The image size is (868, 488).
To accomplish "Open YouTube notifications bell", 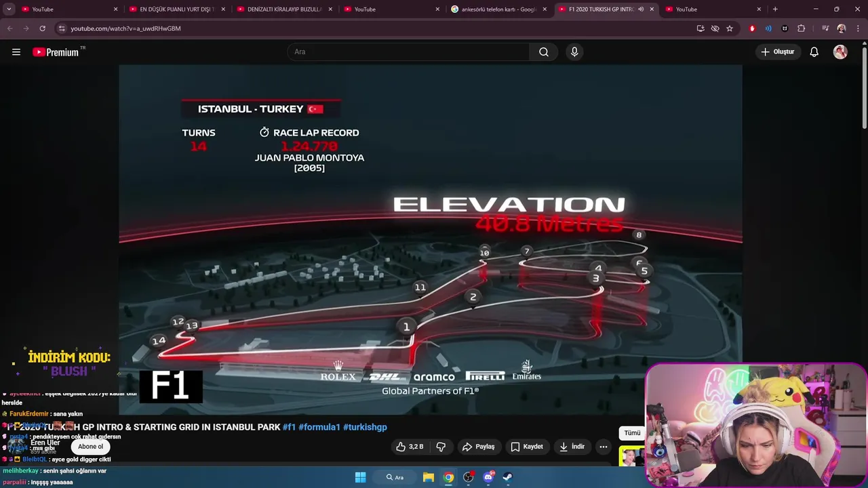I will tap(814, 52).
